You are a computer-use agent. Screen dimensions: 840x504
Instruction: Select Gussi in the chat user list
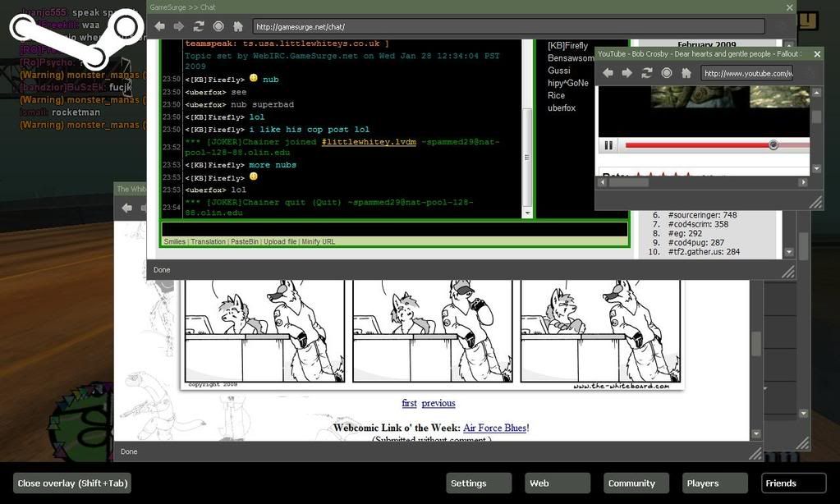[x=558, y=70]
